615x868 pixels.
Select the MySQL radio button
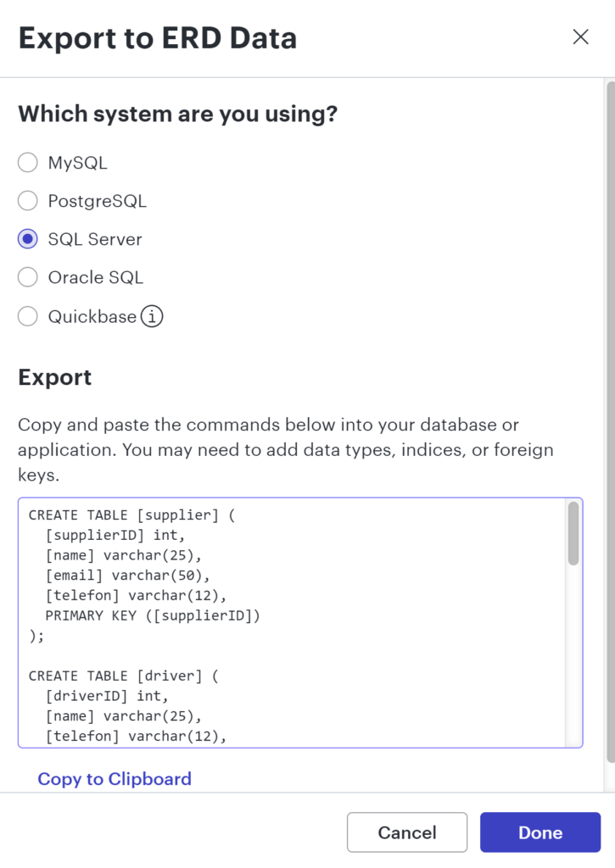pos(28,163)
